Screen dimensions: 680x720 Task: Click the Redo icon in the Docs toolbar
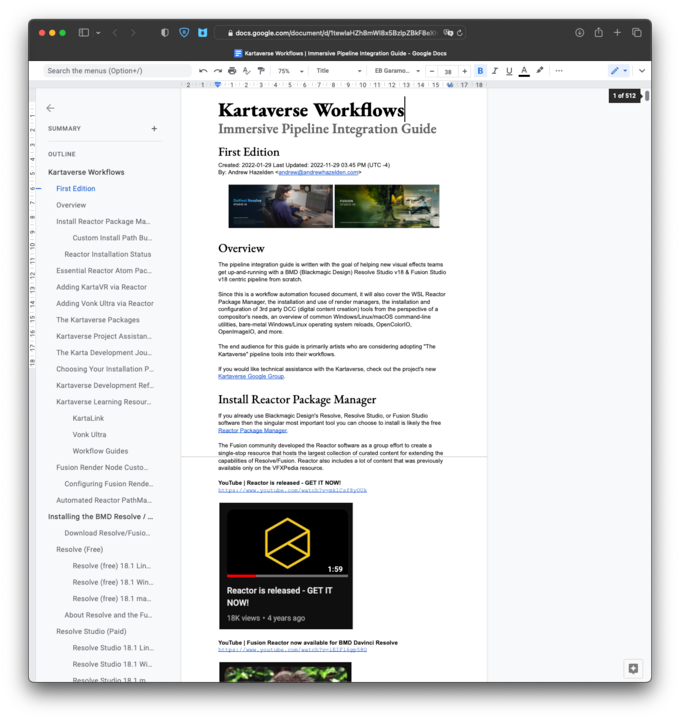[218, 71]
